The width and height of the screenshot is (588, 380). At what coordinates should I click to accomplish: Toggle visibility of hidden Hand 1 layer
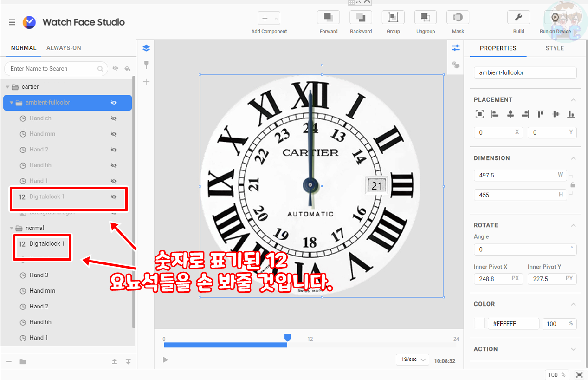(114, 181)
